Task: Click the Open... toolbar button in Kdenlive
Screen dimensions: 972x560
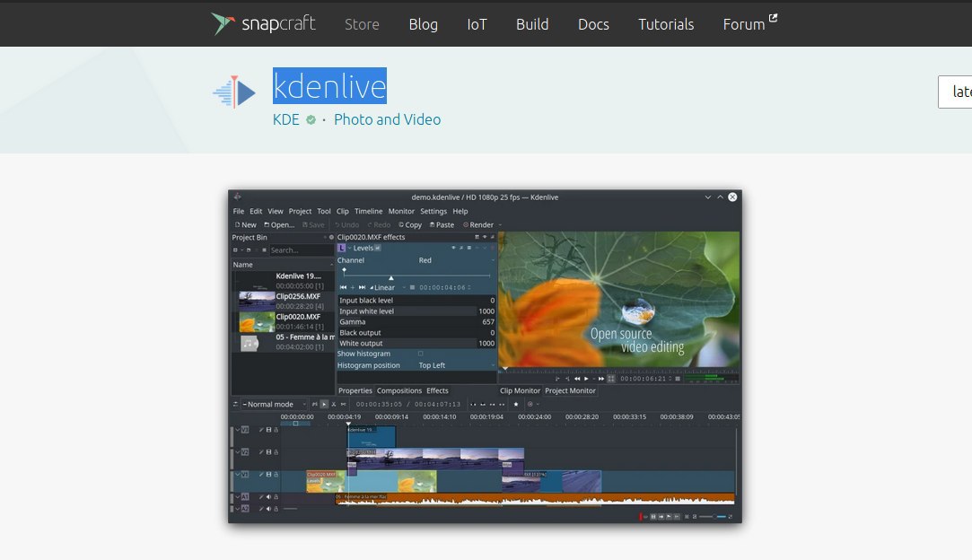Action: point(279,225)
